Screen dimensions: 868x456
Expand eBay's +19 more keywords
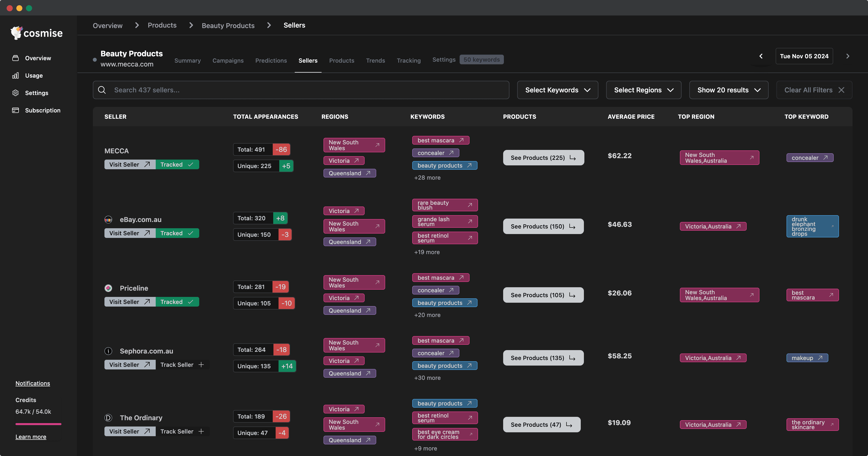click(x=427, y=252)
